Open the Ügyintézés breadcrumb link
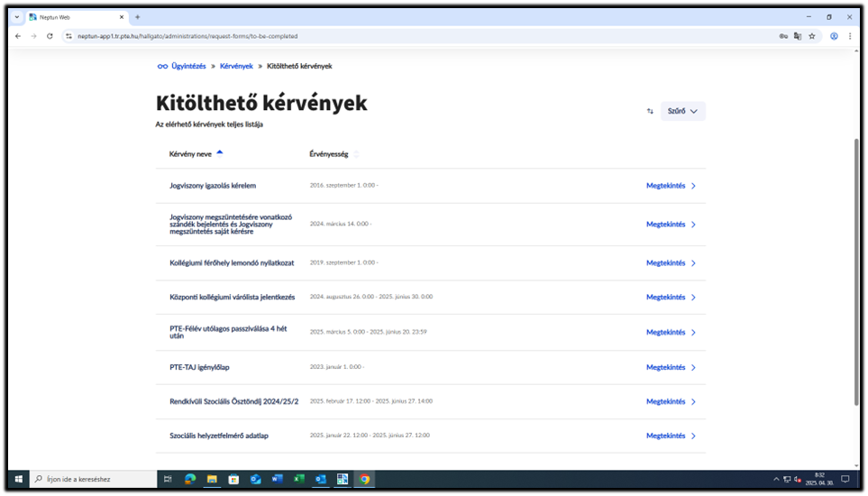This screenshot has height=496, width=868. tap(188, 66)
